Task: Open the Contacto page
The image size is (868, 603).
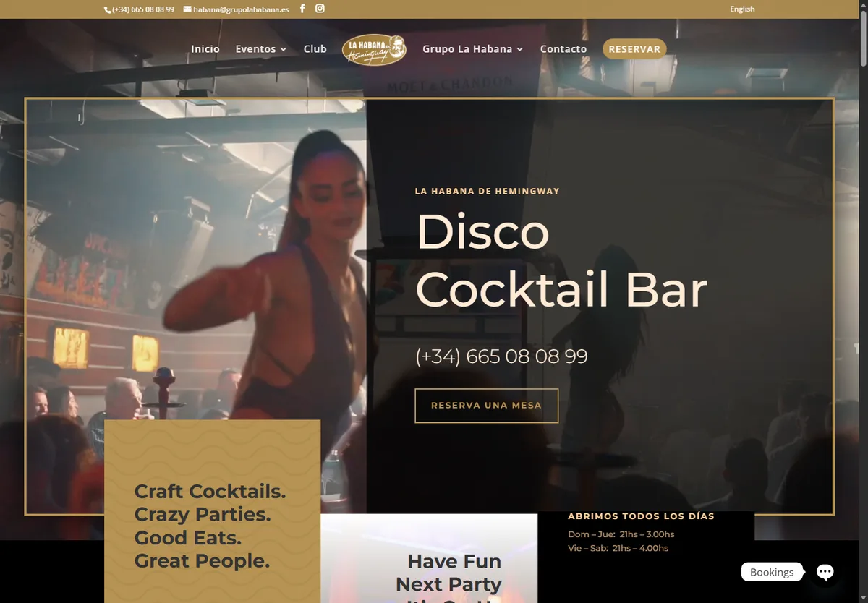Action: (563, 49)
